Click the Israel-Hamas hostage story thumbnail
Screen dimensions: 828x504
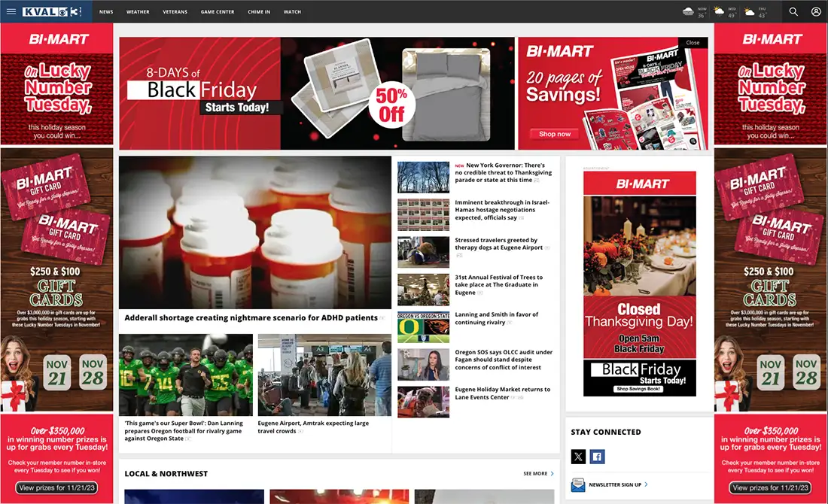click(424, 215)
